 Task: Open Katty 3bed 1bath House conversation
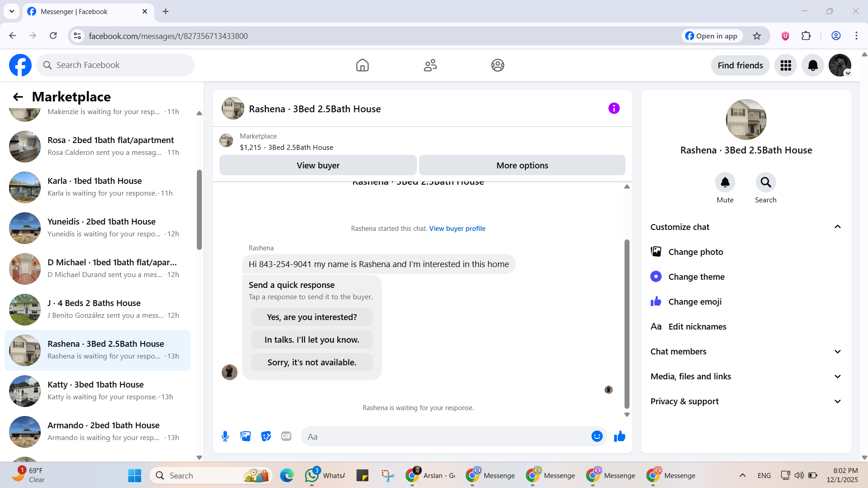[97, 391]
